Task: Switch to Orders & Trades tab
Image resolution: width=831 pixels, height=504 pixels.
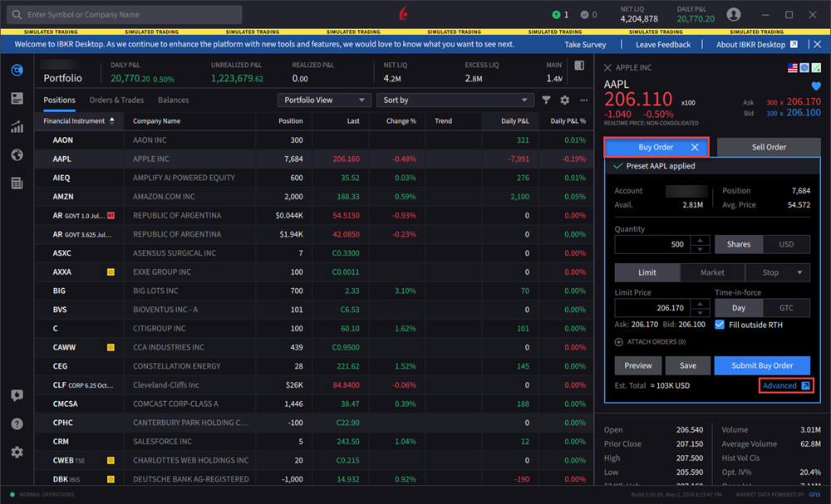Action: tap(116, 100)
